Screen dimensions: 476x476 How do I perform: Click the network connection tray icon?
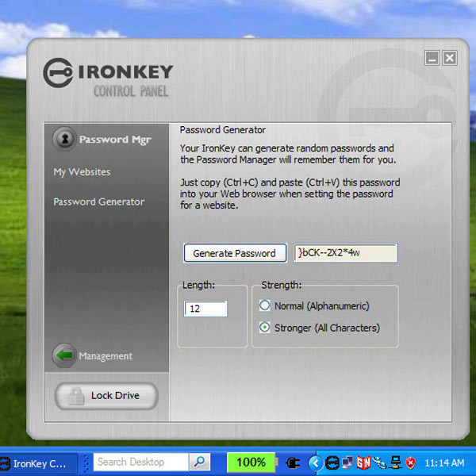(x=395, y=463)
